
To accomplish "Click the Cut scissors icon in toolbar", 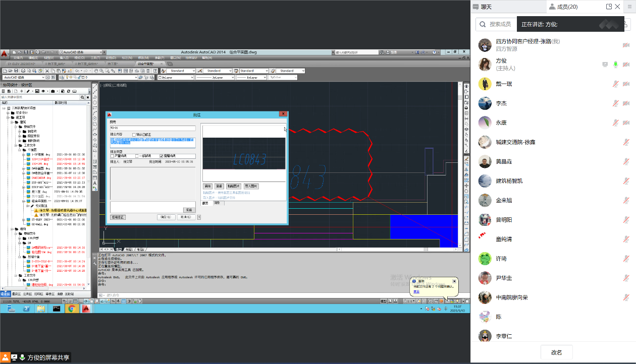I will tap(47, 71).
